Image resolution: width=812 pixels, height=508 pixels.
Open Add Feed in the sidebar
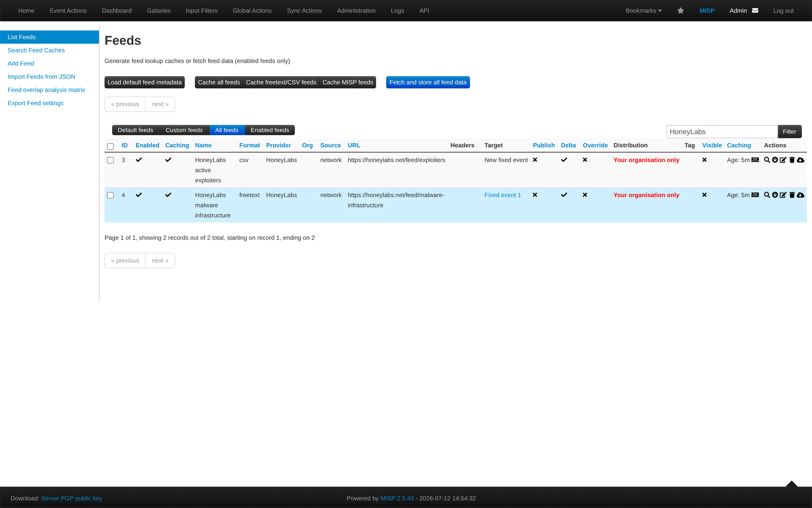tap(21, 63)
